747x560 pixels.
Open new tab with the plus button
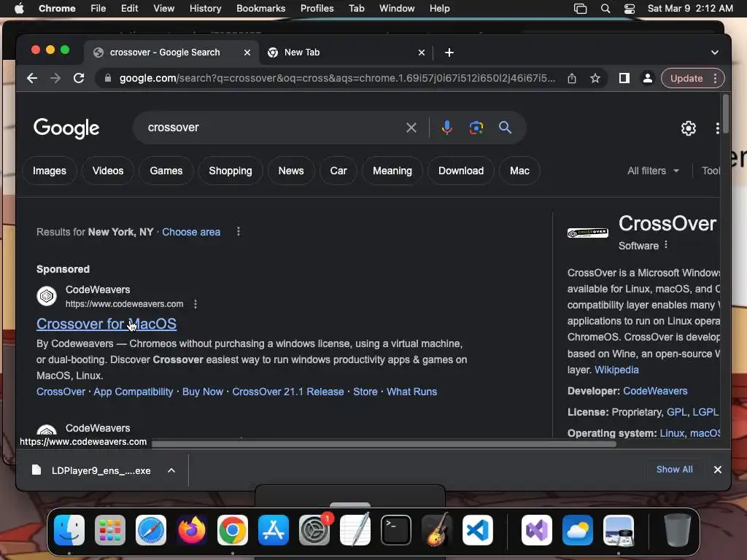pos(449,52)
